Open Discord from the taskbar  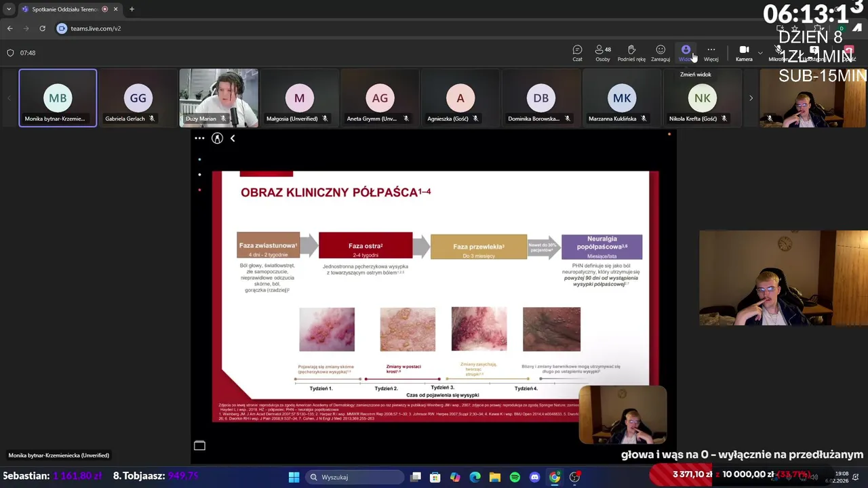(x=534, y=477)
